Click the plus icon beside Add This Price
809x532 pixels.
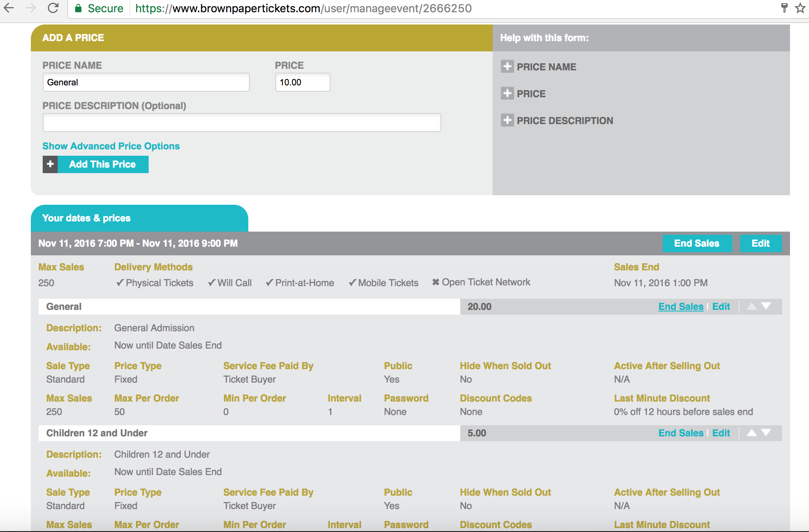click(x=50, y=164)
